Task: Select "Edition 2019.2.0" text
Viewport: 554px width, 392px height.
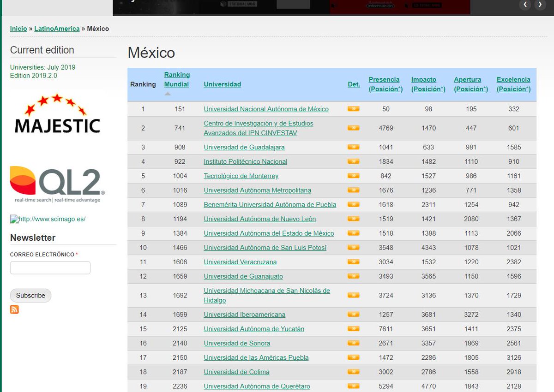Action: tap(34, 76)
